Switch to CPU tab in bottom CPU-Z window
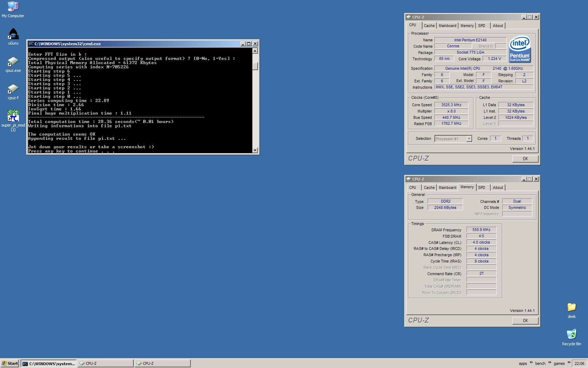This screenshot has width=588, height=368. click(413, 188)
